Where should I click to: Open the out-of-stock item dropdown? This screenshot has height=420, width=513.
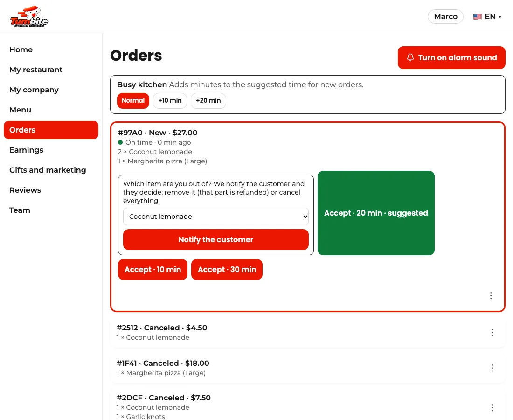coord(216,217)
